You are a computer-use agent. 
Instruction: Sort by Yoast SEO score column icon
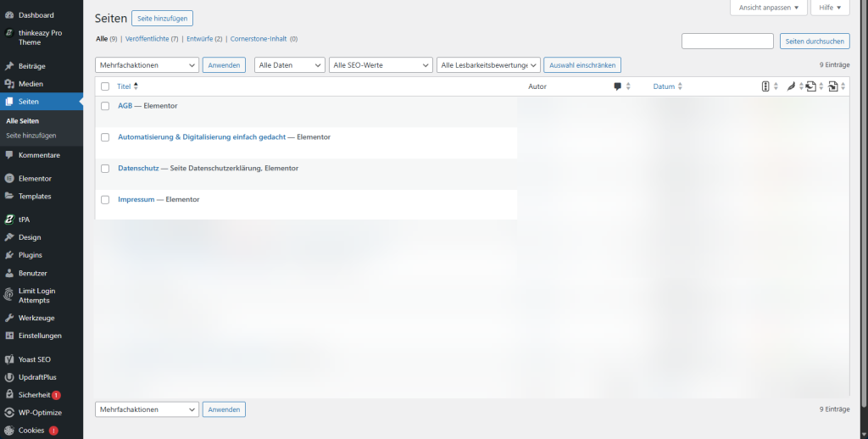(x=765, y=86)
